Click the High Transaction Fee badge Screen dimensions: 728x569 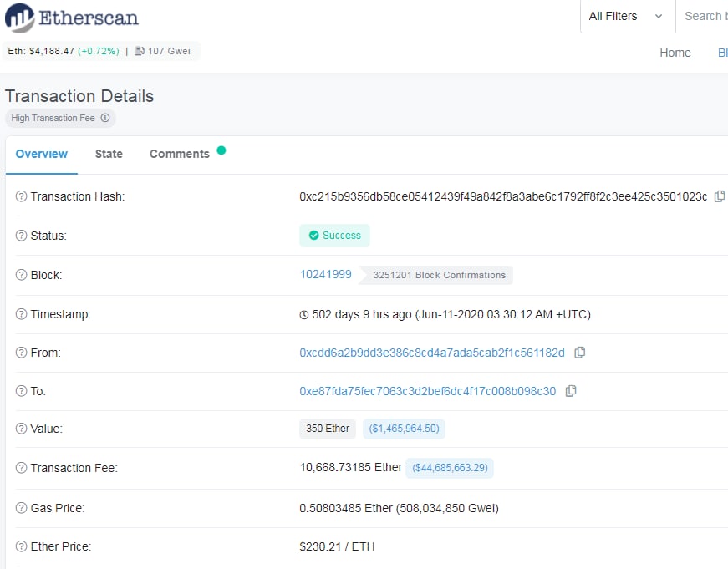tap(60, 118)
